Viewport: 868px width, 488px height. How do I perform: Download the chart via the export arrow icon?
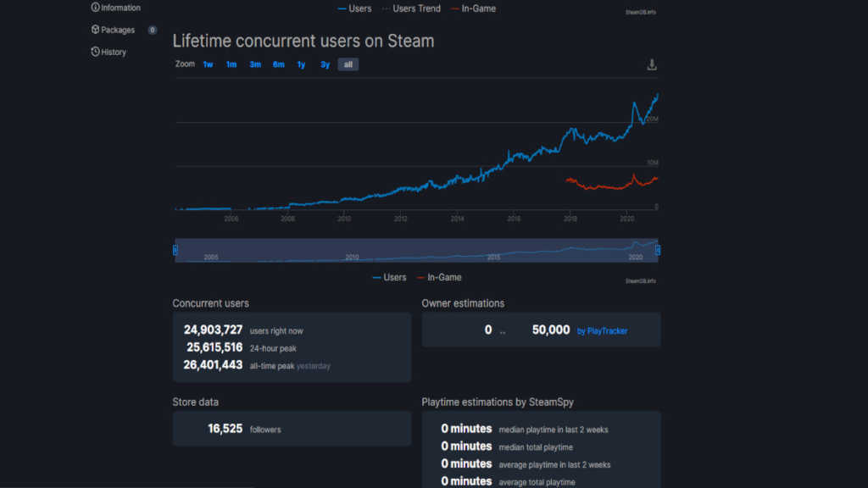(651, 64)
